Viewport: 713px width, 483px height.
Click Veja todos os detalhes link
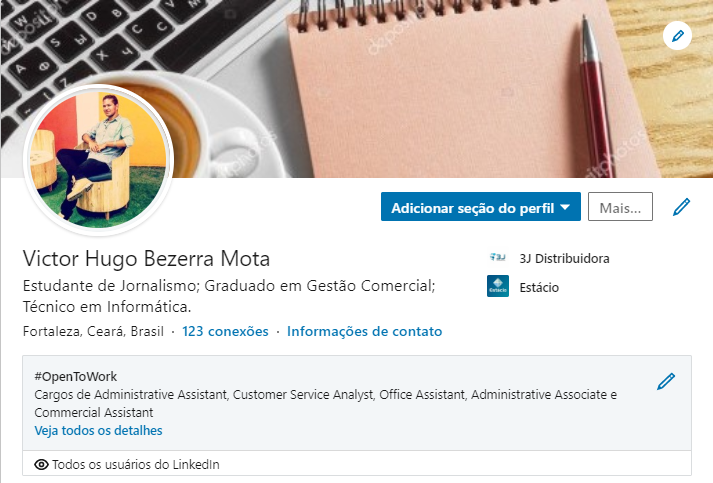click(98, 431)
